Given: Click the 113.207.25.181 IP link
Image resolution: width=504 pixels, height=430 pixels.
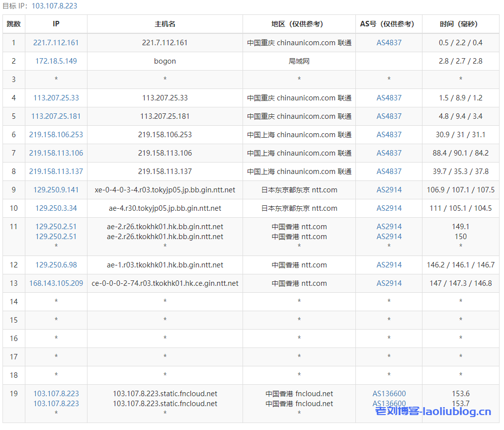Looking at the screenshot, I should pyautogui.click(x=56, y=116).
